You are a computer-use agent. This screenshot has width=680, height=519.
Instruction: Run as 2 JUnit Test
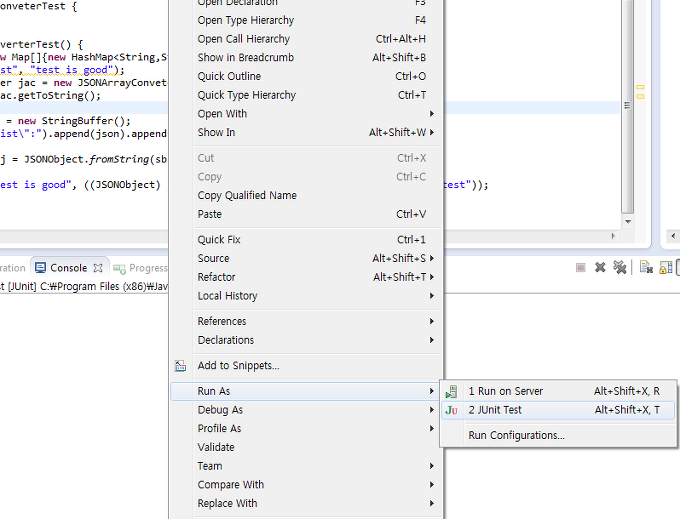(x=558, y=410)
